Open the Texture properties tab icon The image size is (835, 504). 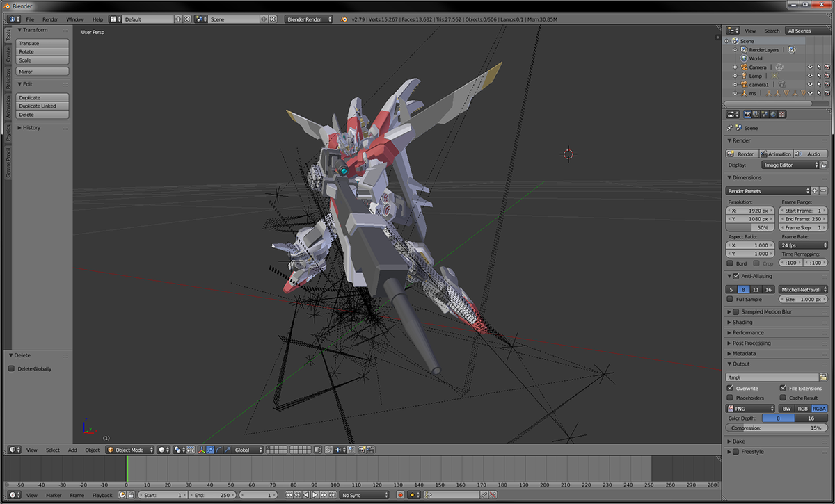pos(782,114)
